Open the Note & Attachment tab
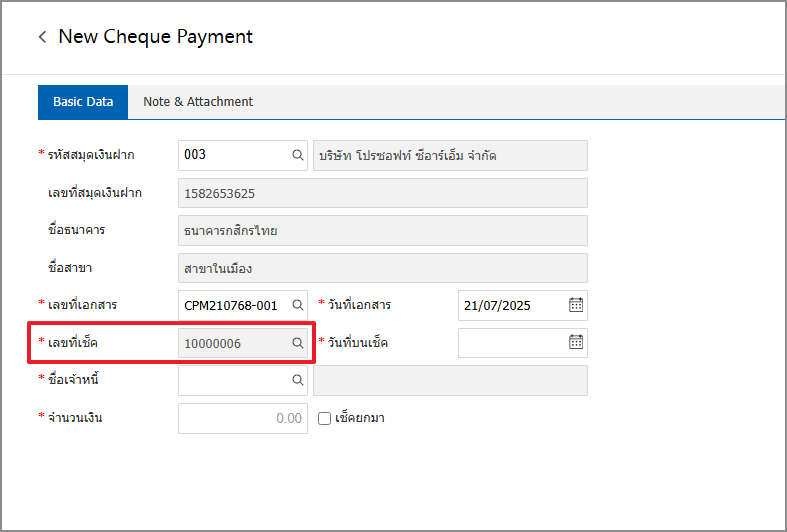Image resolution: width=787 pixels, height=532 pixels. pos(198,102)
